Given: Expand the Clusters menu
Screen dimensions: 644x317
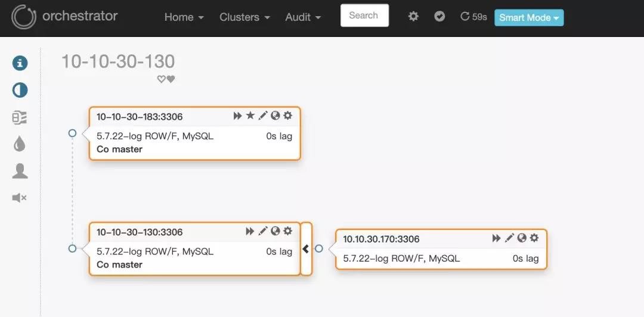Looking at the screenshot, I should [244, 17].
